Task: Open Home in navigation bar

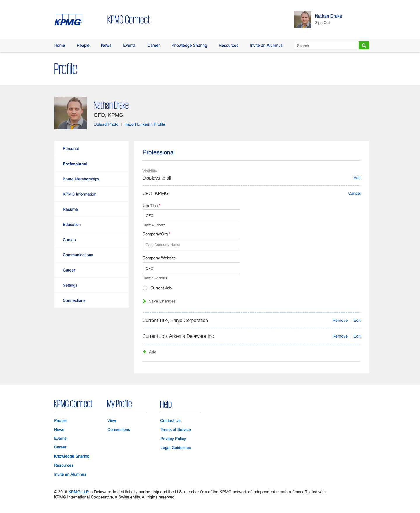Action: [x=60, y=46]
